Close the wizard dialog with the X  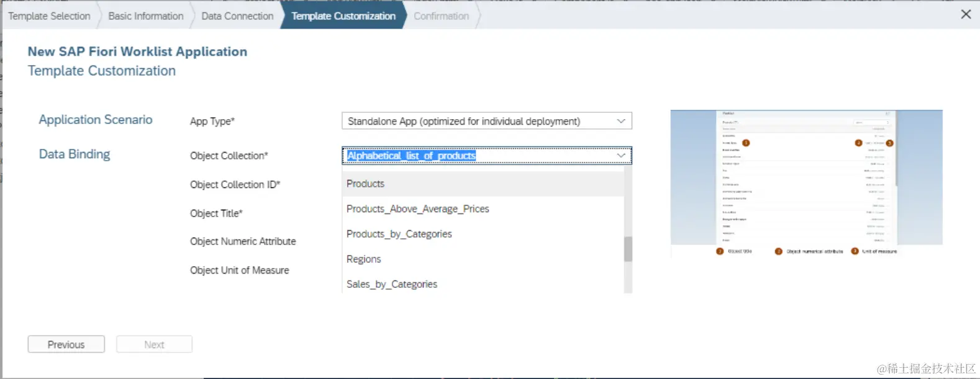tap(966, 14)
